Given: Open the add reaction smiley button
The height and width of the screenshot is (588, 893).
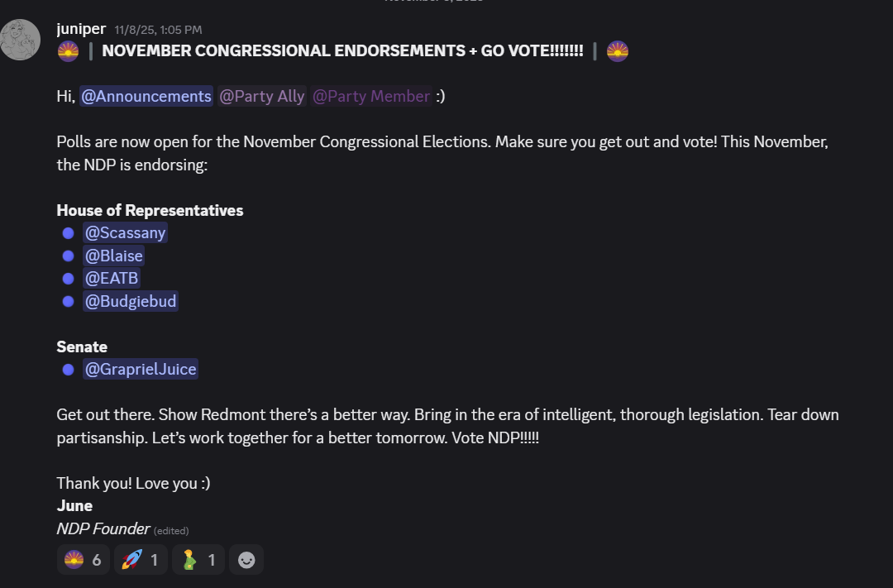Looking at the screenshot, I should click(246, 560).
